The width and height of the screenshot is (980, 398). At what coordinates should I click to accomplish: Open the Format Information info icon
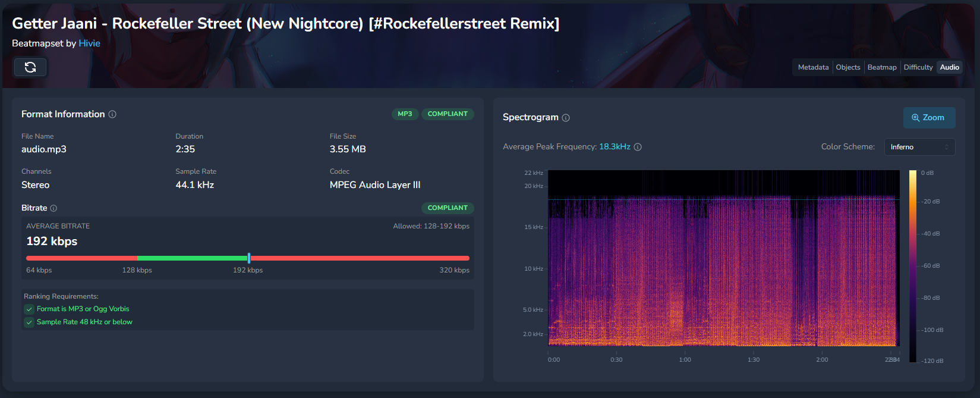(112, 114)
